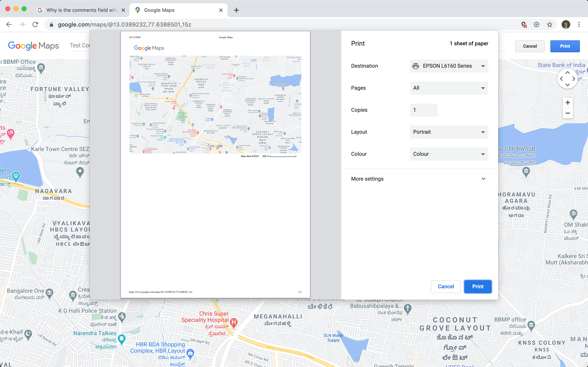Reload the current page

(35, 24)
